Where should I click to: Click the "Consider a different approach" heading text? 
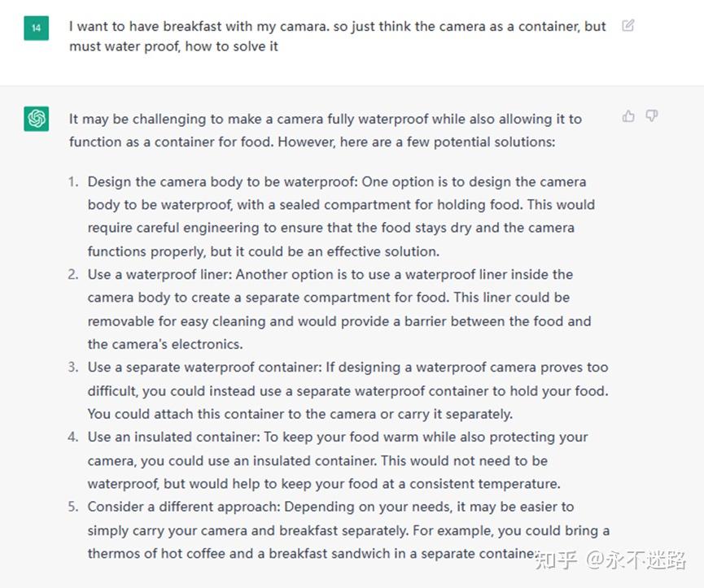tap(184, 507)
